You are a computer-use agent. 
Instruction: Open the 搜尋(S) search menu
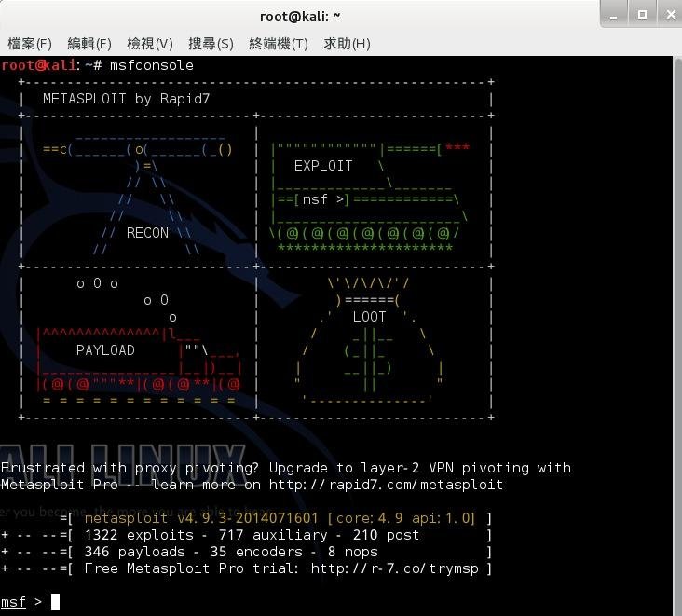211,44
